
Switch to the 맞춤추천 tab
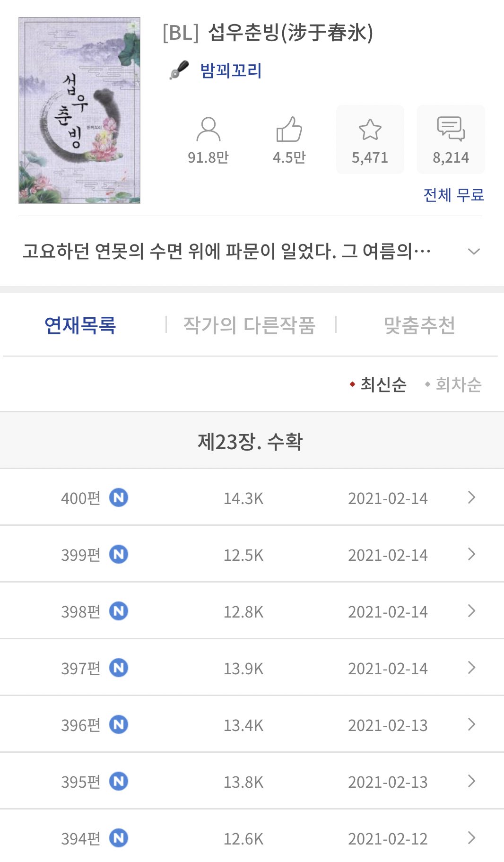click(419, 325)
